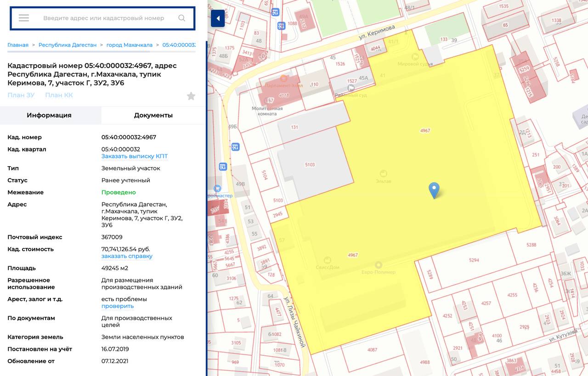The width and height of the screenshot is (588, 376).
Task: Click parcel 1535 on the map
Action: pyautogui.click(x=504, y=6)
